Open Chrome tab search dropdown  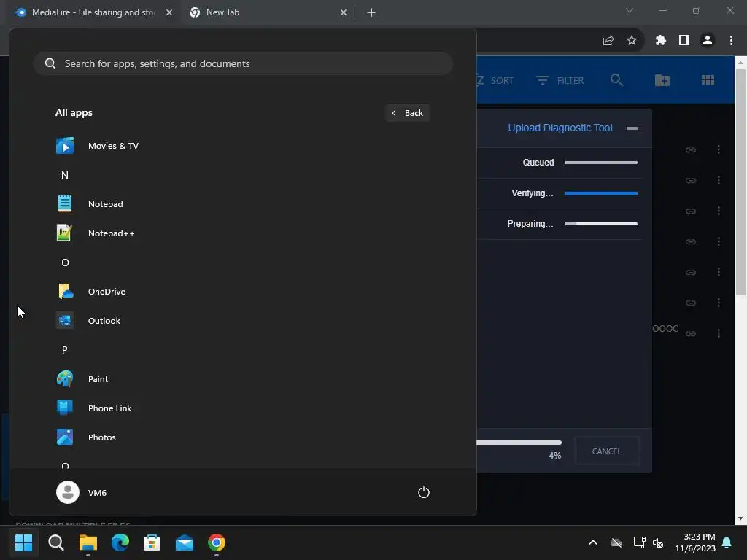[630, 10]
